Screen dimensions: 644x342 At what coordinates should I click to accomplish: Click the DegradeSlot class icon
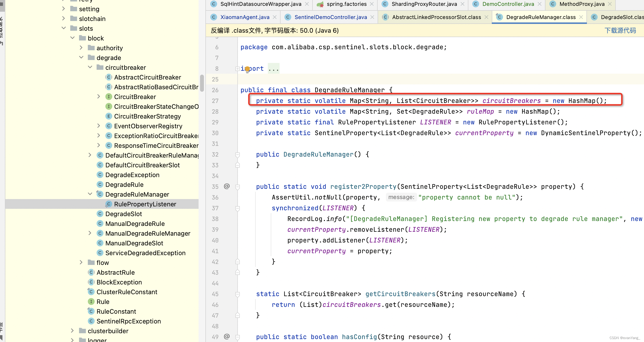(100, 213)
